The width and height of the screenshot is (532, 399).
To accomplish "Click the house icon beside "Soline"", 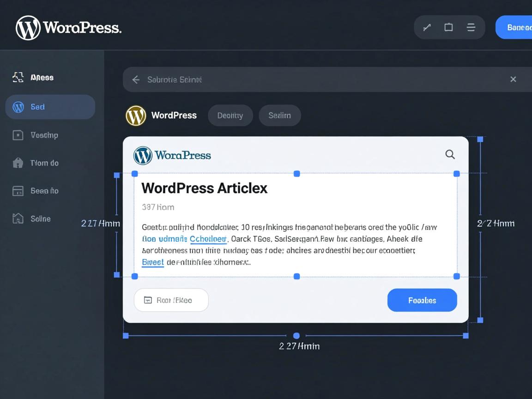I will pyautogui.click(x=18, y=218).
